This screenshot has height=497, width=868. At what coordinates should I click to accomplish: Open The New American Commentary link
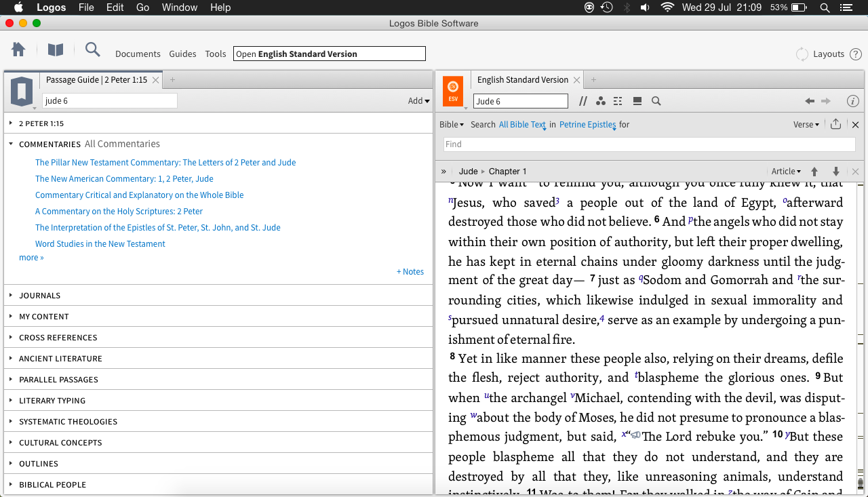124,179
